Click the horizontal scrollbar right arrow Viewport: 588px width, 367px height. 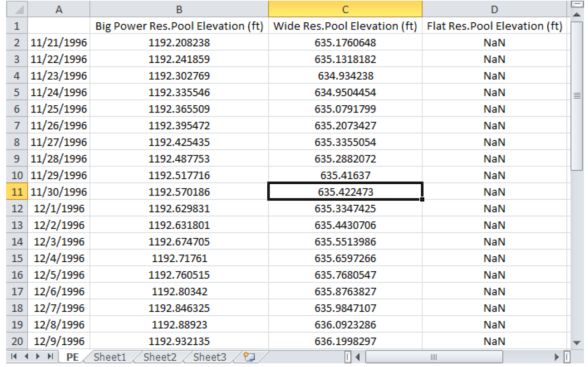click(x=556, y=357)
